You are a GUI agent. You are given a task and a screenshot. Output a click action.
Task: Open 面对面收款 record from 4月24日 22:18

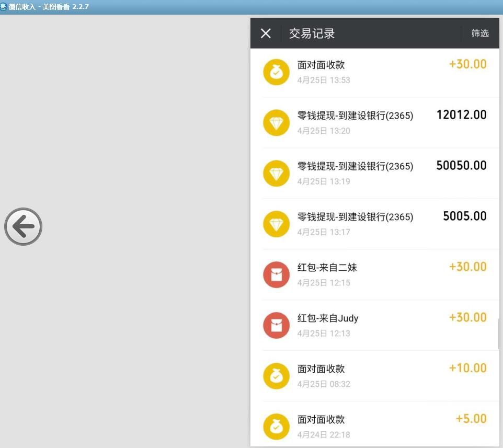(x=375, y=424)
